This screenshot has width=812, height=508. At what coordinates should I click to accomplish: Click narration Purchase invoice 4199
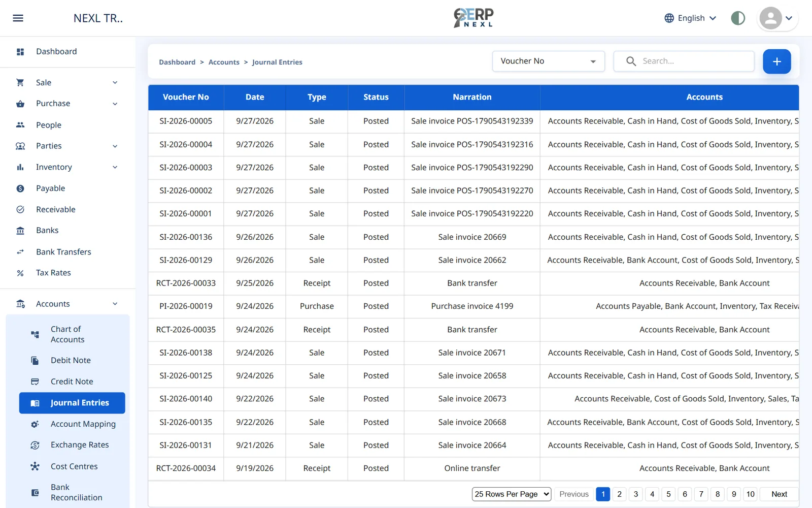(472, 306)
